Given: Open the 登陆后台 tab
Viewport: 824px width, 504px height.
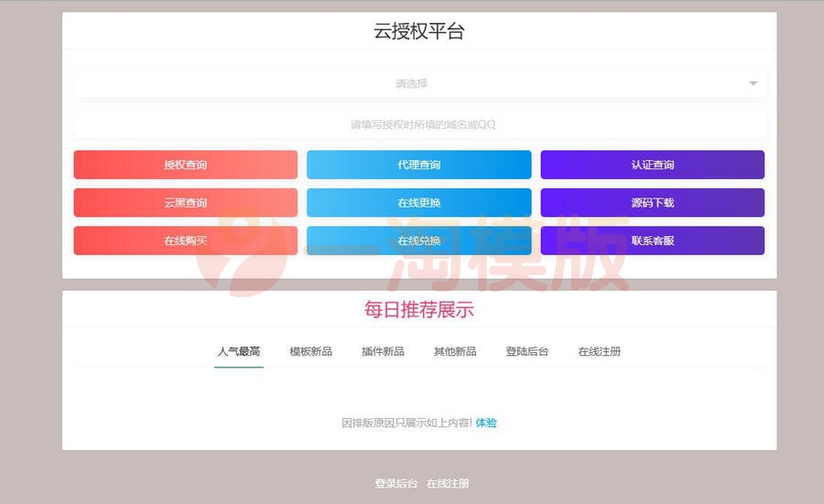Looking at the screenshot, I should pos(527,352).
